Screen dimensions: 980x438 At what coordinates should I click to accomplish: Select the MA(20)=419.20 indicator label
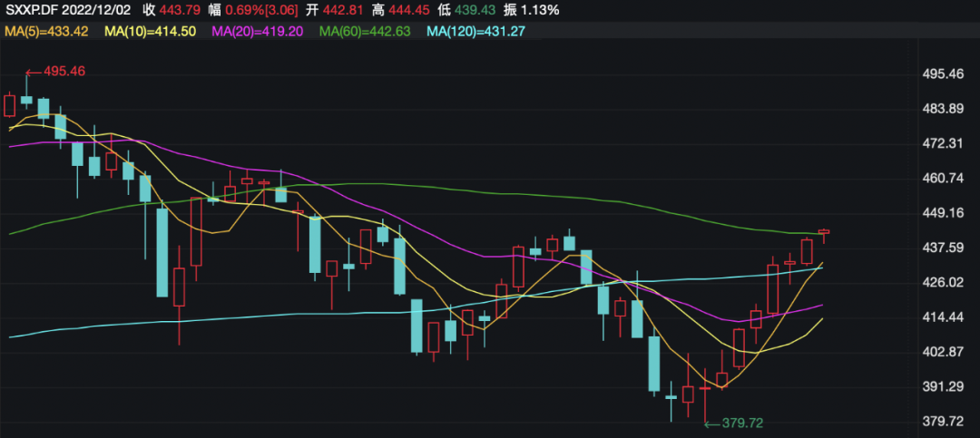tap(258, 31)
